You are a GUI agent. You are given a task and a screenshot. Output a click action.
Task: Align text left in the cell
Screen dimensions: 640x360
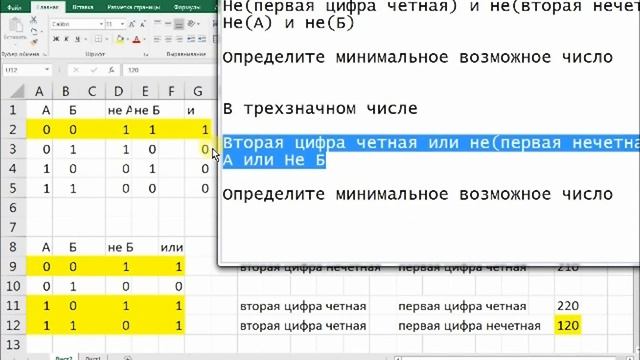[x=158, y=39]
